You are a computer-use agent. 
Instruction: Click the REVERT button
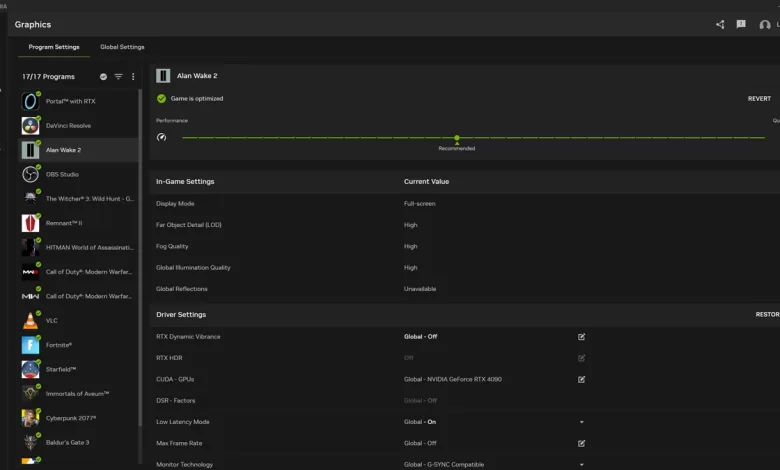pyautogui.click(x=759, y=98)
